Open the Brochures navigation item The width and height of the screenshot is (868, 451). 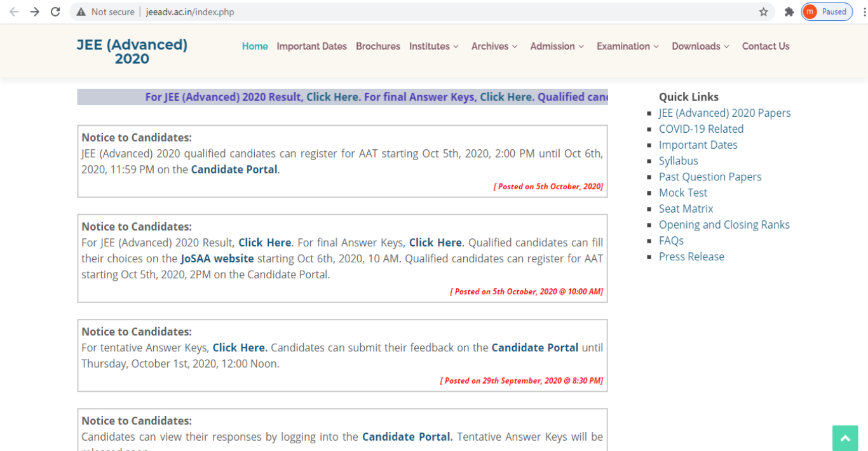coord(377,46)
